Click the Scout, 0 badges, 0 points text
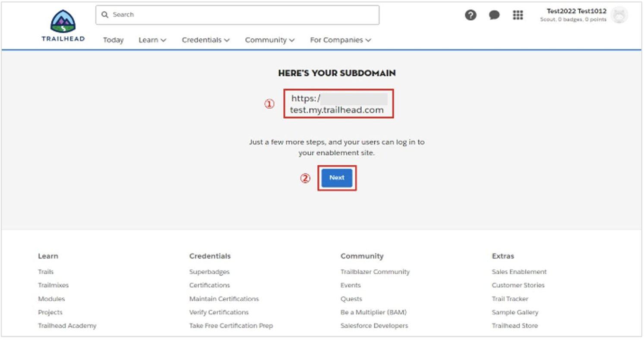 point(573,20)
